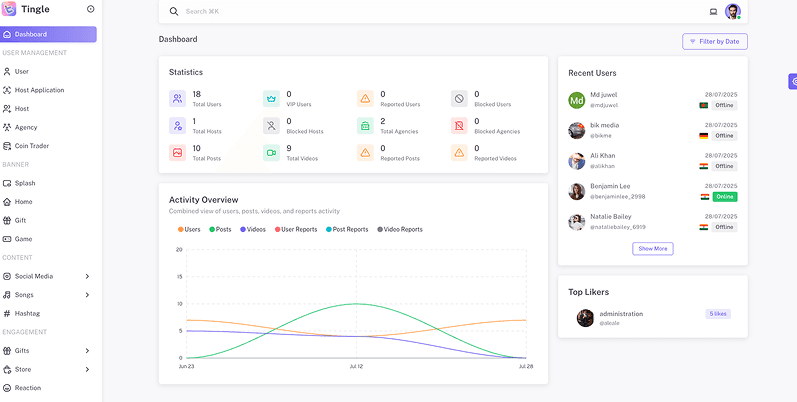This screenshot has width=797, height=402.
Task: Toggle the User Reports legend item
Action: coord(296,230)
